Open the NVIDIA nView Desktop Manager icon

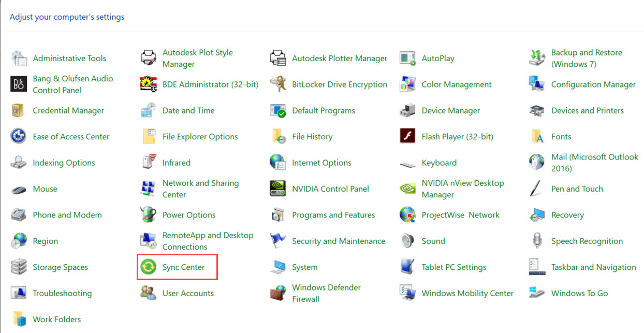(x=408, y=189)
